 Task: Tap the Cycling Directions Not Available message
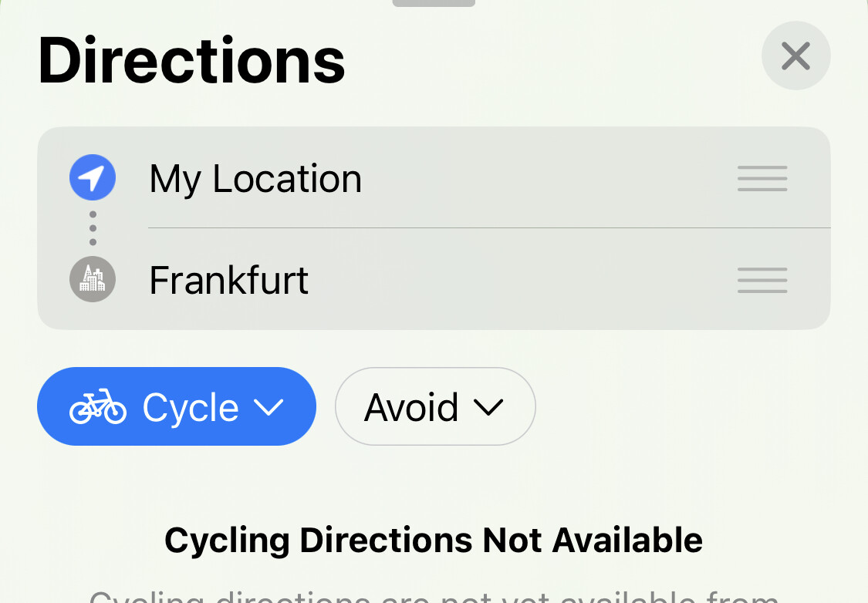pos(434,541)
